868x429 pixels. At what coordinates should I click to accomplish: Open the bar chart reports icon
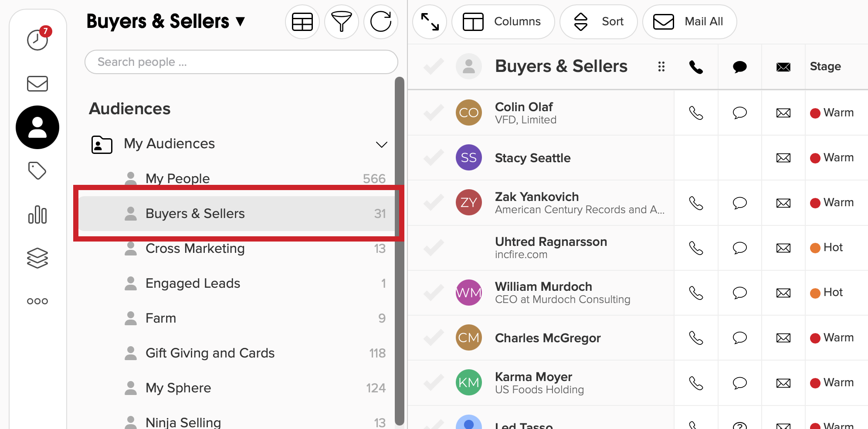point(37,214)
